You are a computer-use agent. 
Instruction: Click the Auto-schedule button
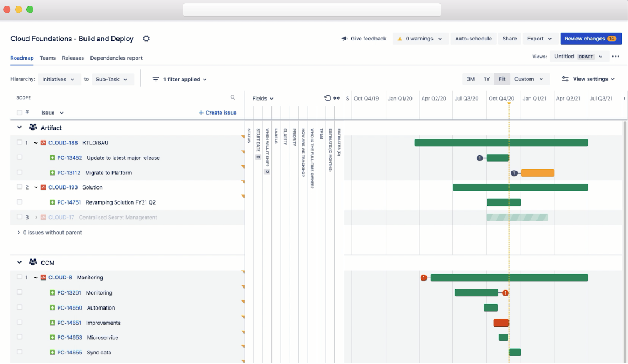[473, 38]
